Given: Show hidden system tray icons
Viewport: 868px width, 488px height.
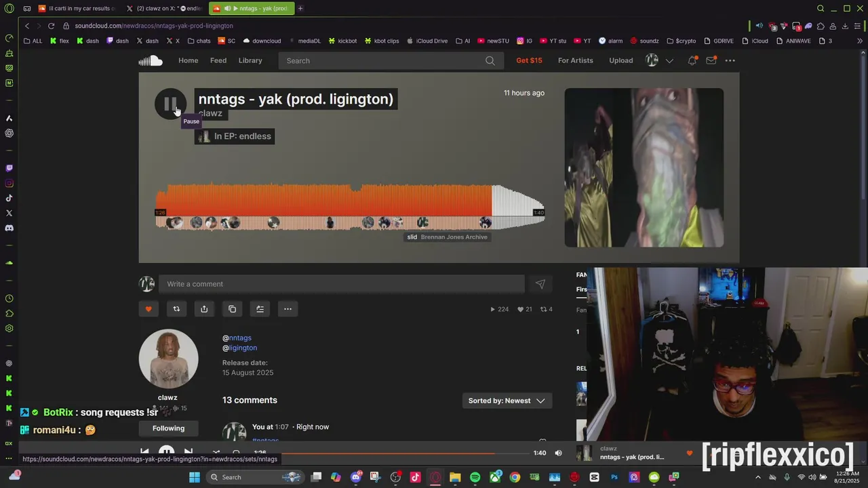Looking at the screenshot, I should [757, 477].
